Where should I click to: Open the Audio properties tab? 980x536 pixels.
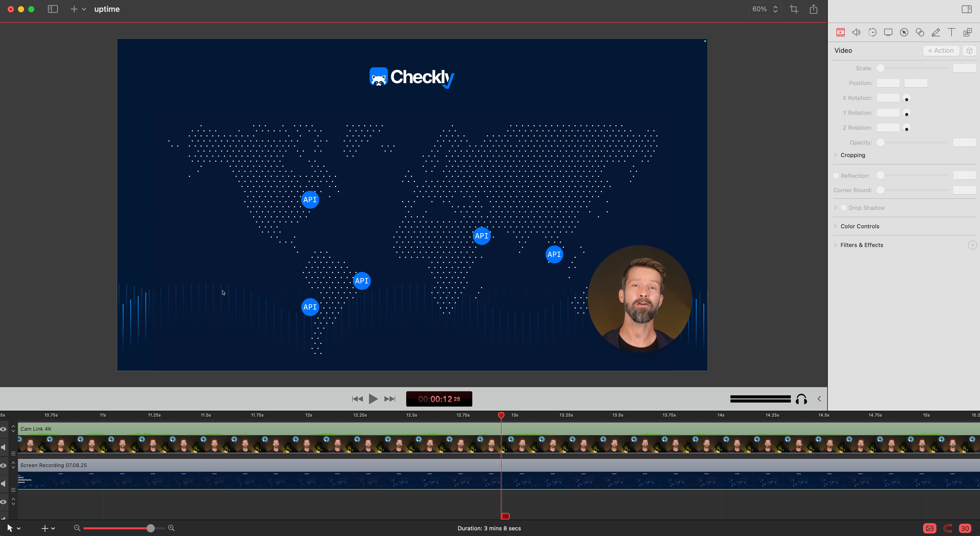tap(856, 32)
